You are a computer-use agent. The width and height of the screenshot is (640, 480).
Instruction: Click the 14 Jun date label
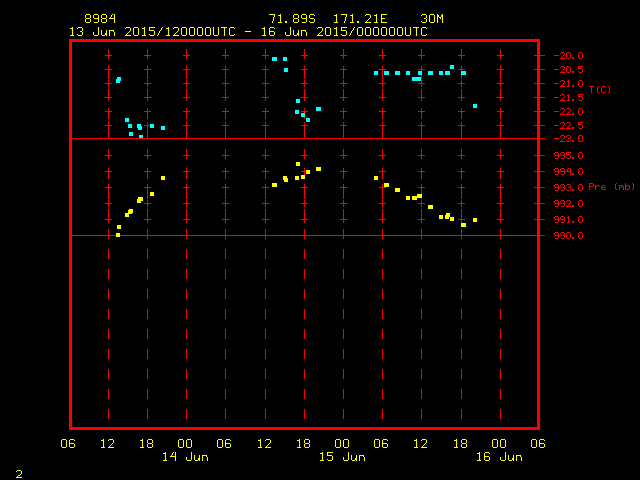(185, 457)
